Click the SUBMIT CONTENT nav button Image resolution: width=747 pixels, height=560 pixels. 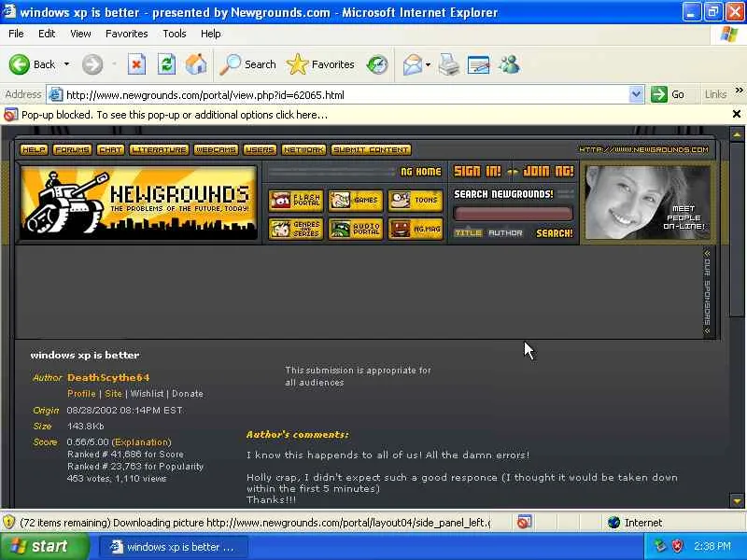[x=371, y=149]
